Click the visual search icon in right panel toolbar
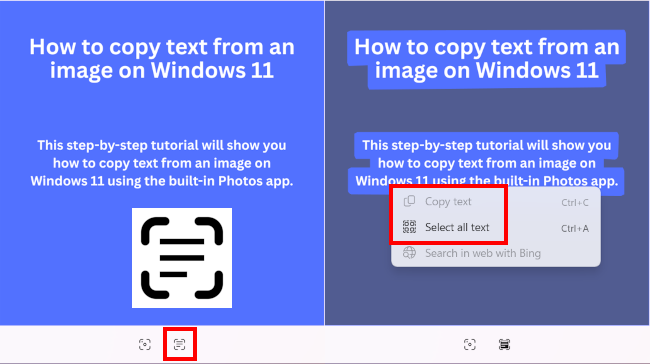 click(x=470, y=344)
